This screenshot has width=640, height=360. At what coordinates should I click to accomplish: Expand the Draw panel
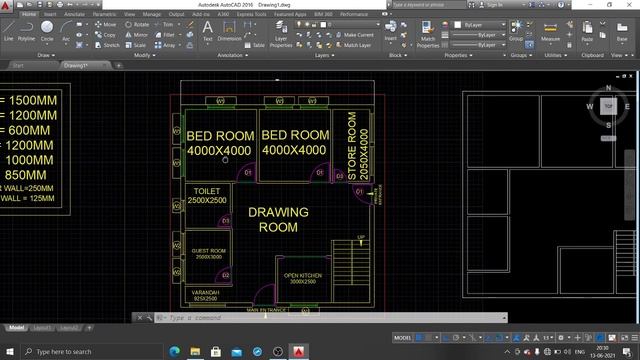(46, 55)
